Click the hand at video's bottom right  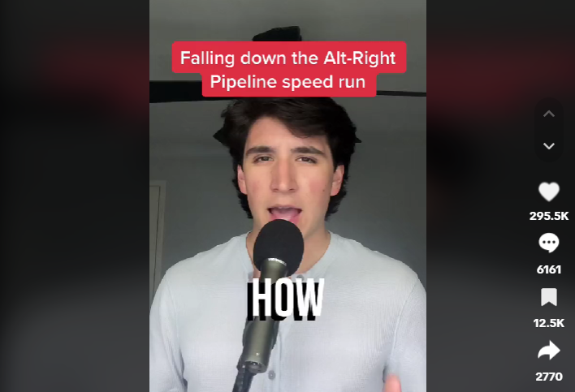pos(392,383)
